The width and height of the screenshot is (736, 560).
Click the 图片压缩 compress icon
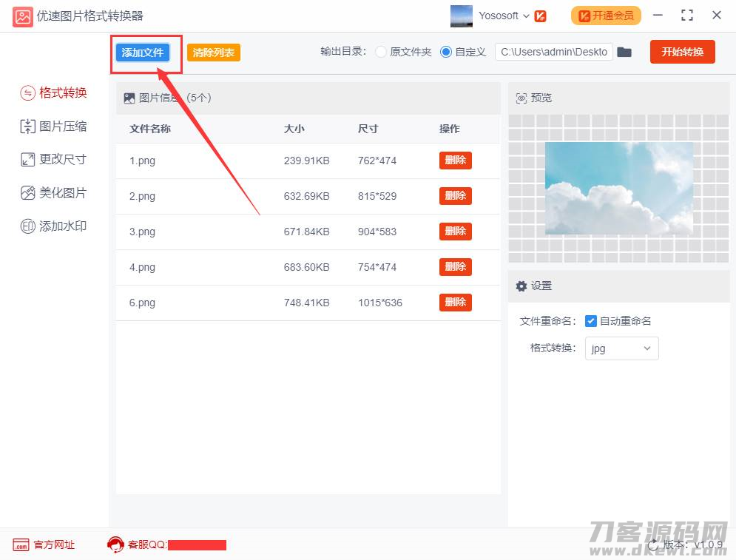(x=27, y=126)
